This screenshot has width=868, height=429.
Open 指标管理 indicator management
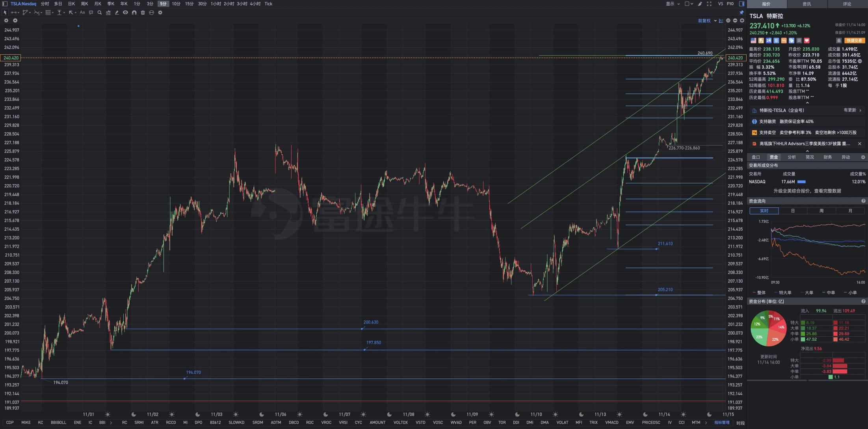(x=722, y=422)
